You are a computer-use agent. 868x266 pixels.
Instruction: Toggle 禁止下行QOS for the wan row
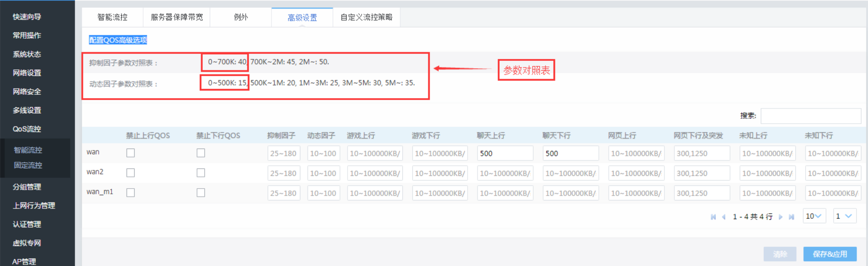(x=201, y=153)
